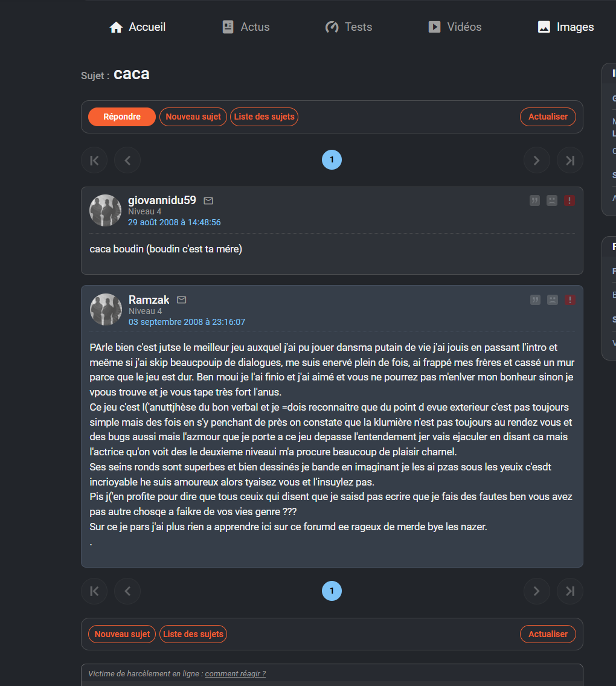The width and height of the screenshot is (616, 686).
Task: Click the sad face icon on Ramzak's post
Action: [x=553, y=300]
